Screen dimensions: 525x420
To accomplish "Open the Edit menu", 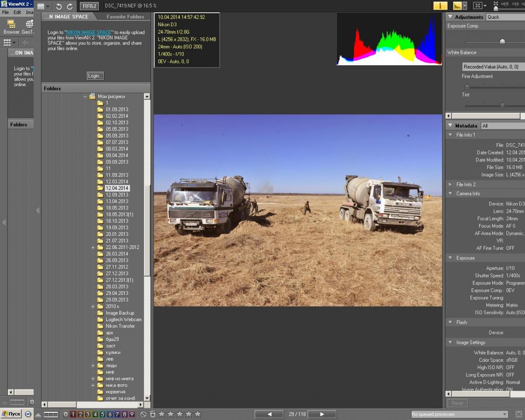I will point(17,12).
